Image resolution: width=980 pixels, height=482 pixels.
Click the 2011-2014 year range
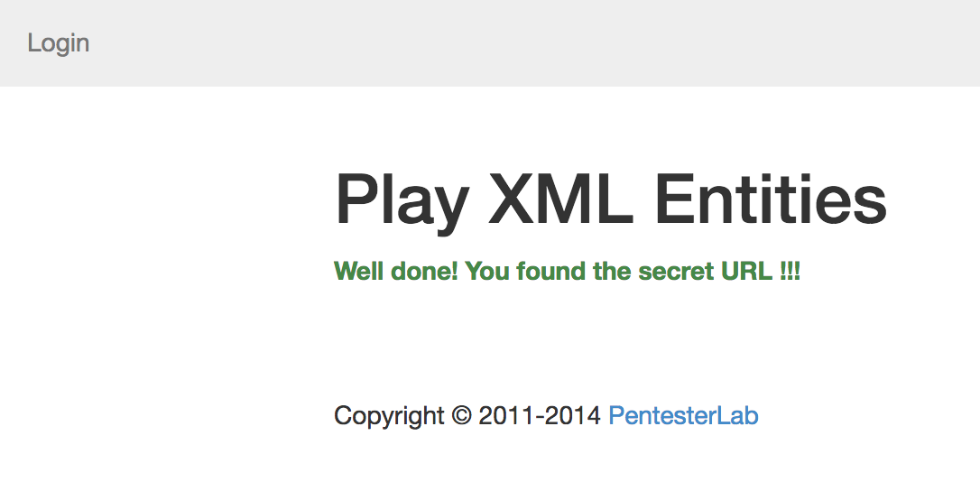pyautogui.click(x=540, y=416)
